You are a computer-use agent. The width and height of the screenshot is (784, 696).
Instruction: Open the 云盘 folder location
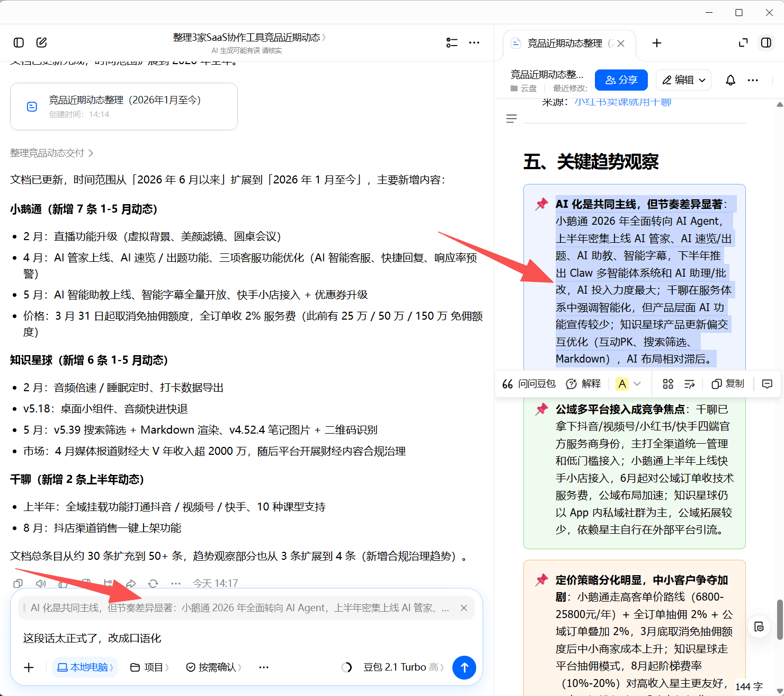point(524,89)
